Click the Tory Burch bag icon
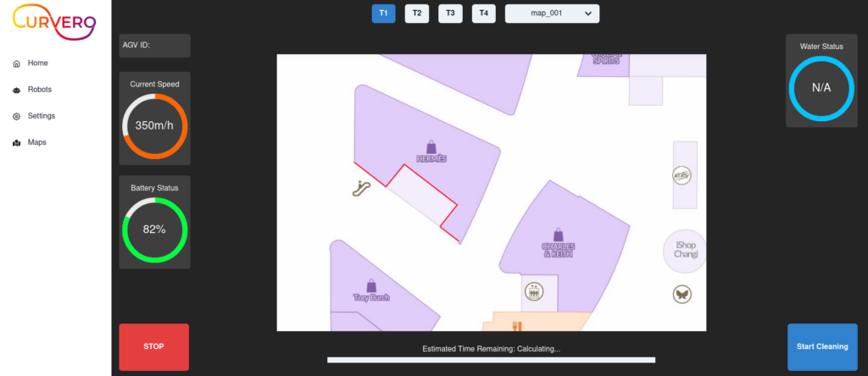This screenshot has height=376, width=868. (x=370, y=285)
